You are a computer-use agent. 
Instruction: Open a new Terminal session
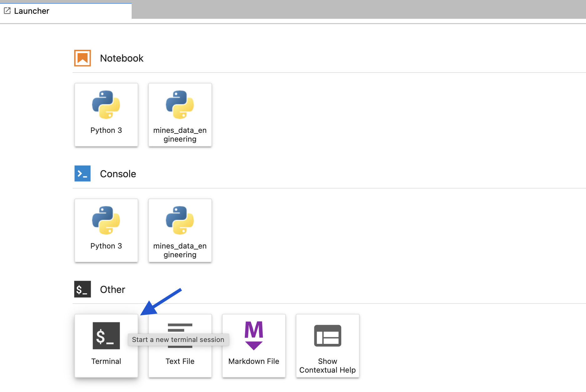point(106,345)
